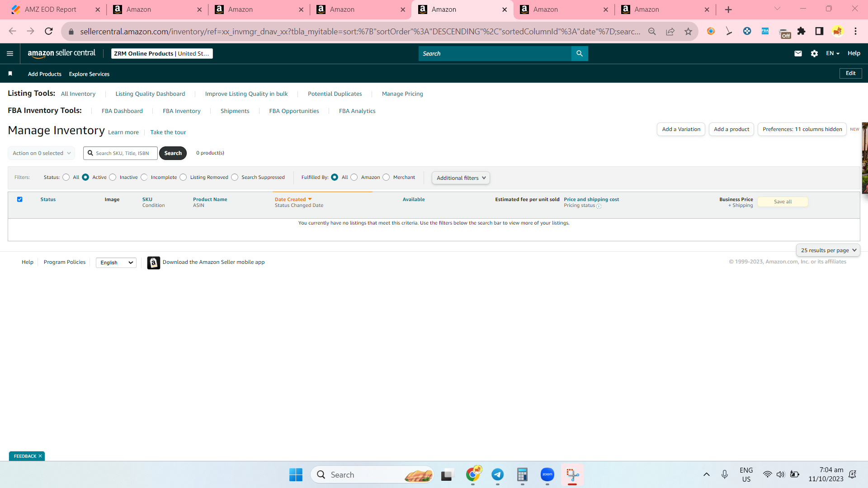Click the browser address bar URL
868x488 pixels.
point(360,31)
